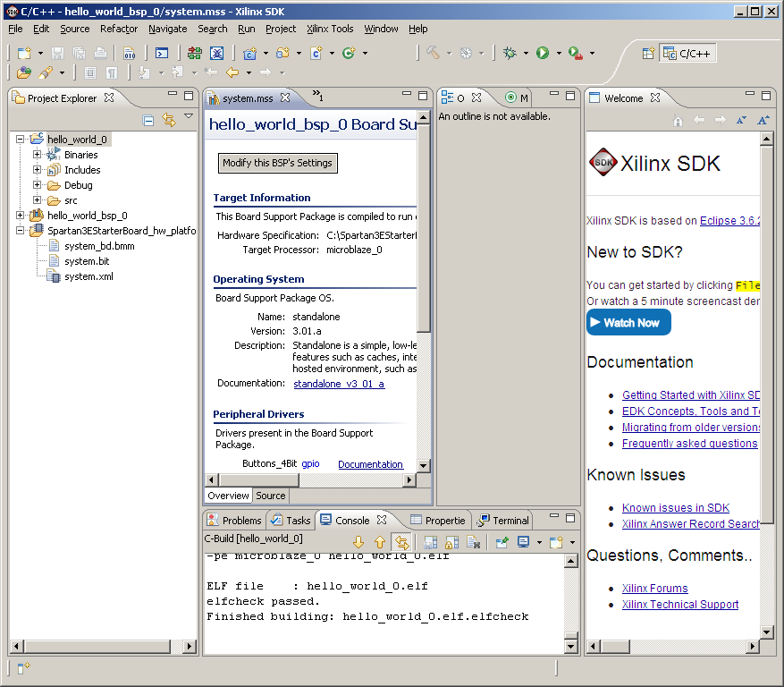This screenshot has width=784, height=687.
Task: Open the Known issues in SDK link
Action: [x=676, y=508]
